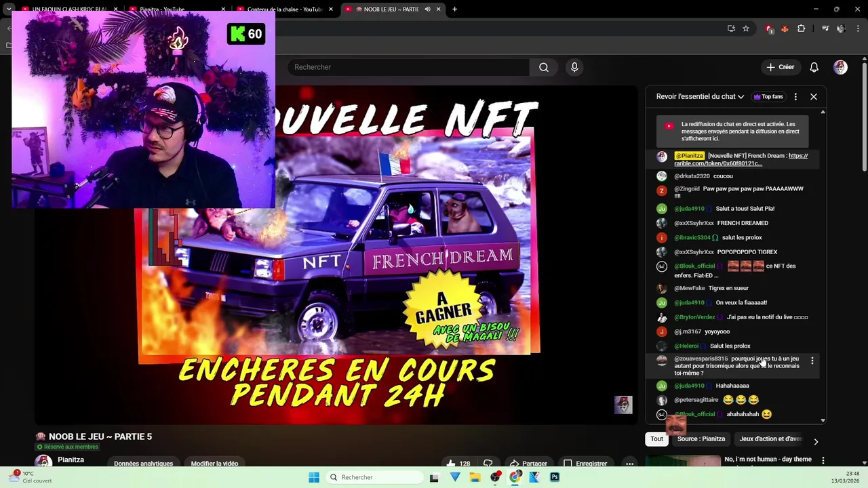Bookmark this page with the star icon
Viewport: 868px width, 488px height.
tap(746, 28)
